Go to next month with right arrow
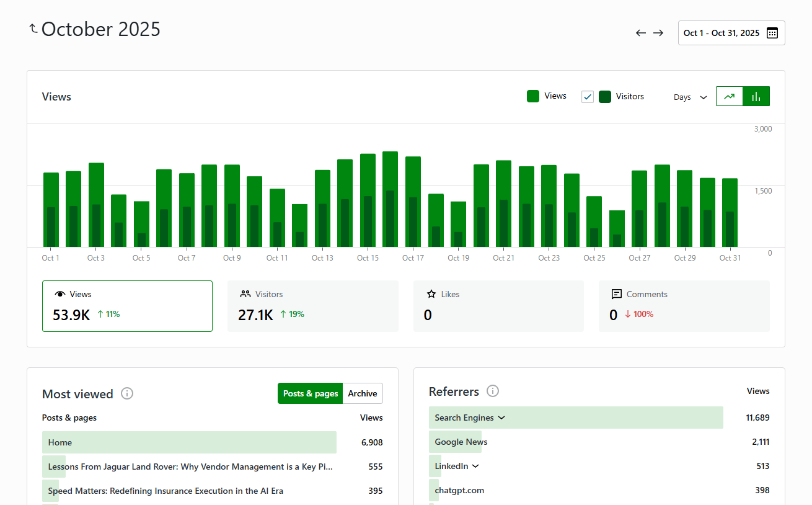The height and width of the screenshot is (505, 812). tap(658, 33)
